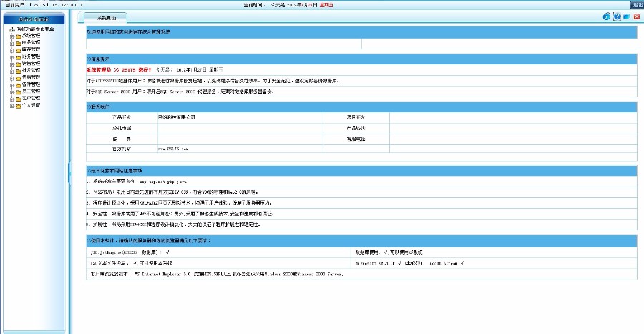Screen dimensions: 644x334
Task: Click the 产品咨询 label cell
Action: click(x=356, y=128)
